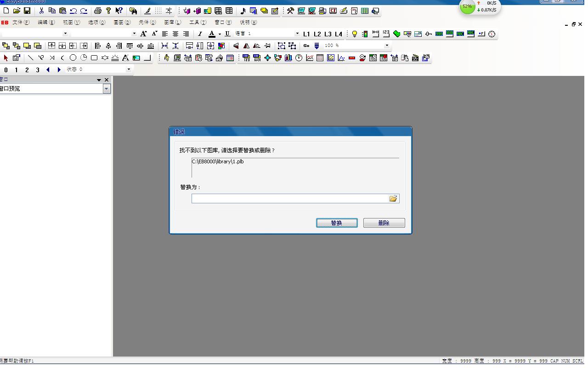Open the 编辑(E) menu

point(46,22)
